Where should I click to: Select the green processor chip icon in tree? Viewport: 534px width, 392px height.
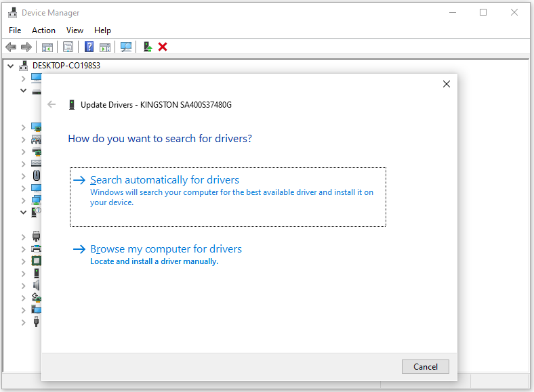37,261
